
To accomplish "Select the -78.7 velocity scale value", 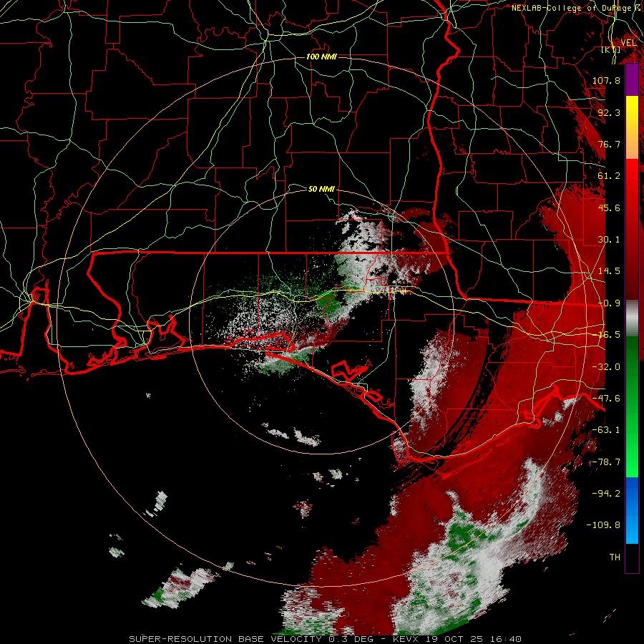I will [606, 462].
